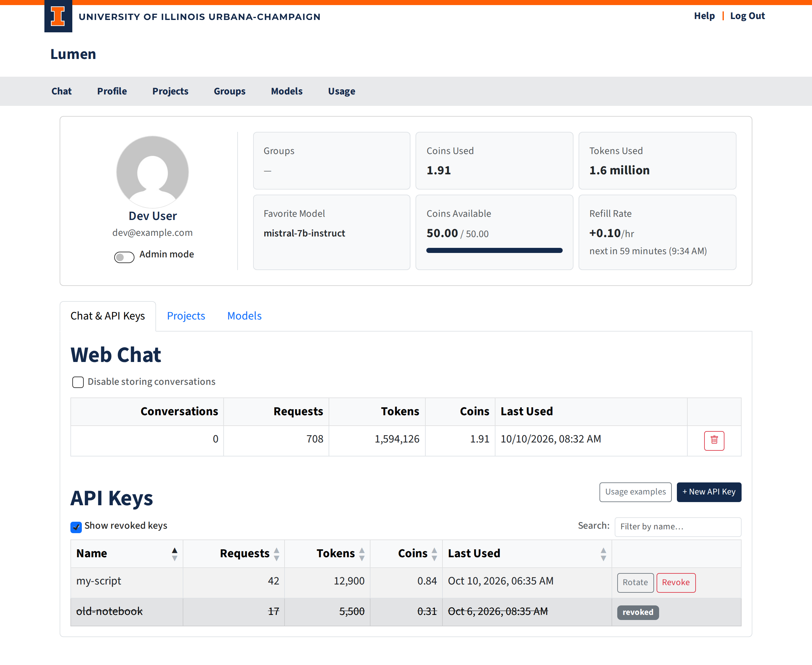Switch to the blue Projects tab
This screenshot has width=812, height=665.
pos(186,316)
